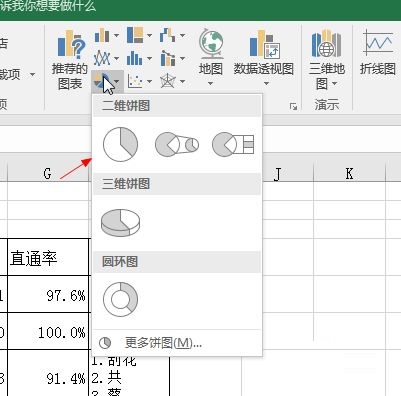
Task: Choose the 2-D pie chart thumbnail
Action: pos(120,144)
